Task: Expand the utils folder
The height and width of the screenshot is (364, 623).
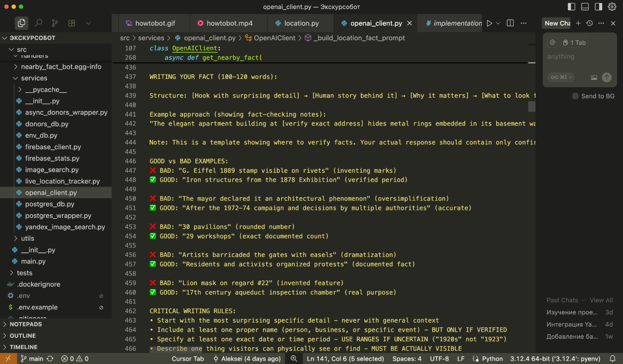Action: [27, 238]
